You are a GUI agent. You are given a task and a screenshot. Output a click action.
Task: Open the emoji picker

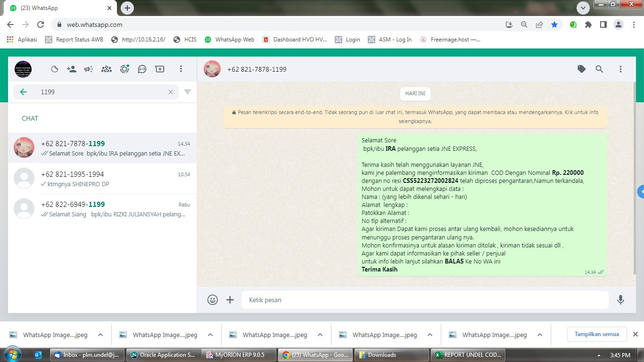[x=213, y=300]
